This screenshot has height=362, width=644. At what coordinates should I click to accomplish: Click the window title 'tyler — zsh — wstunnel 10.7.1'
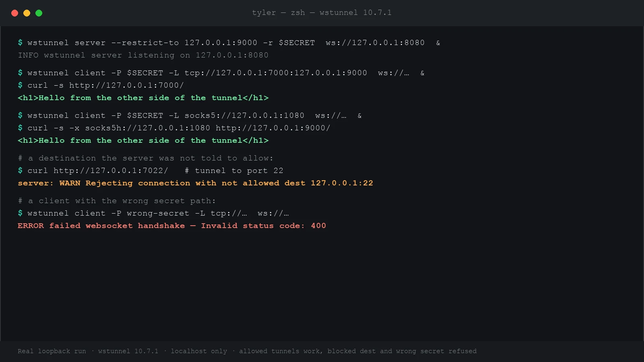click(x=322, y=12)
